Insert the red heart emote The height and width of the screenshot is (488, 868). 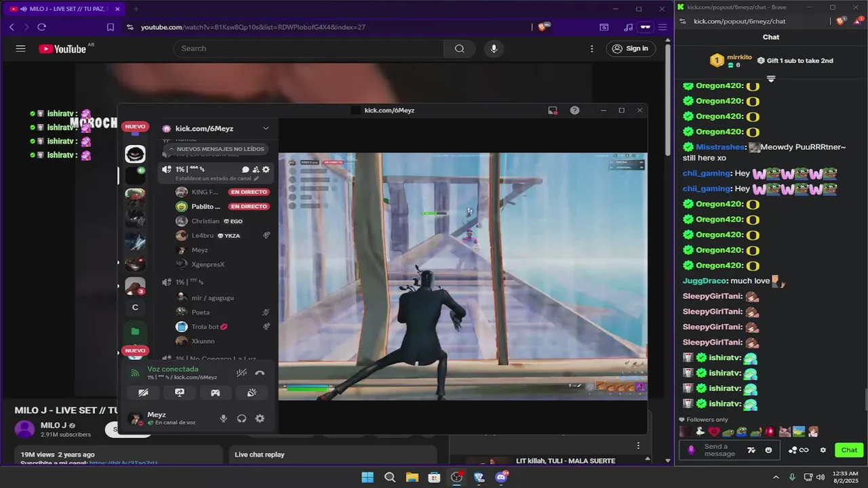click(714, 432)
